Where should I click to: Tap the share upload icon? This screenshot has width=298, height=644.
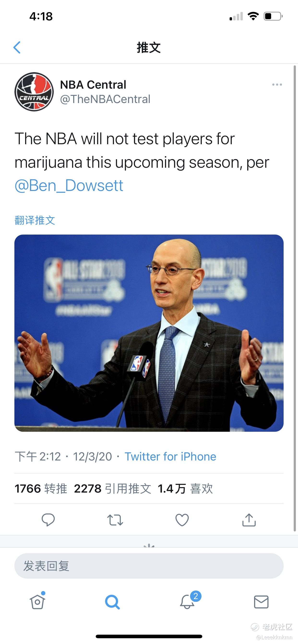coord(249,520)
